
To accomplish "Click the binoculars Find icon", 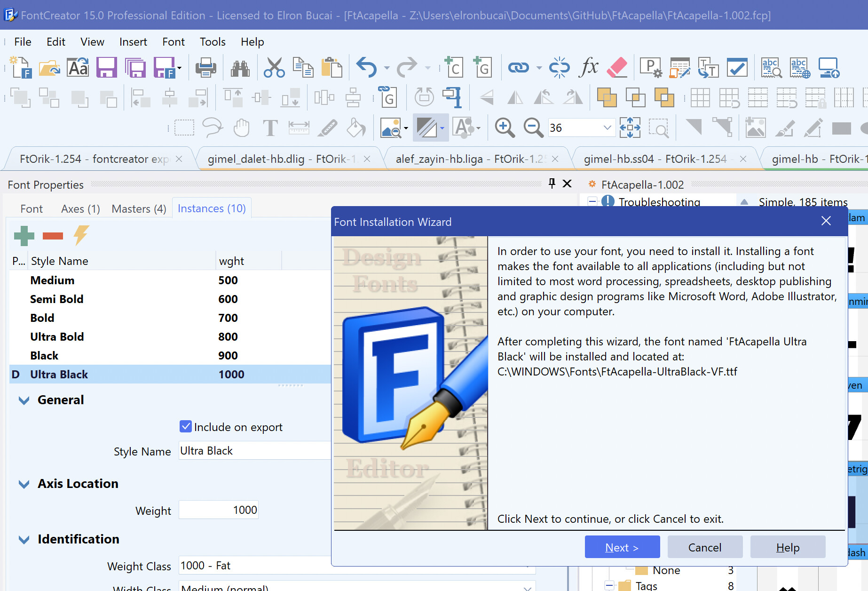I will click(240, 68).
